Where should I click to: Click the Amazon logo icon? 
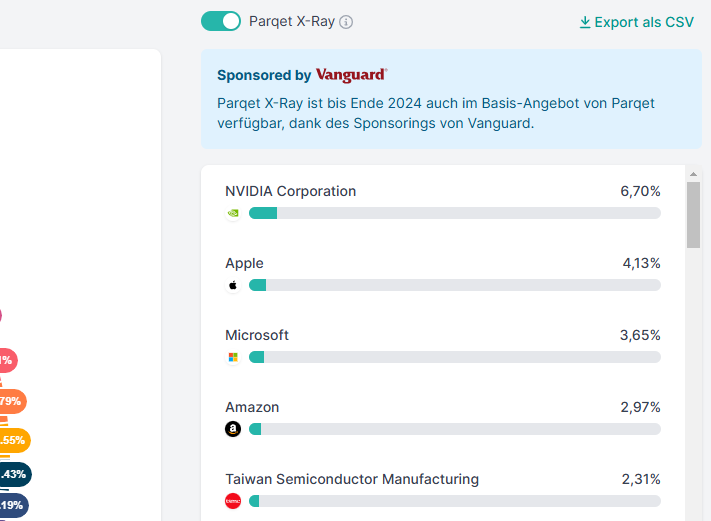coord(233,429)
